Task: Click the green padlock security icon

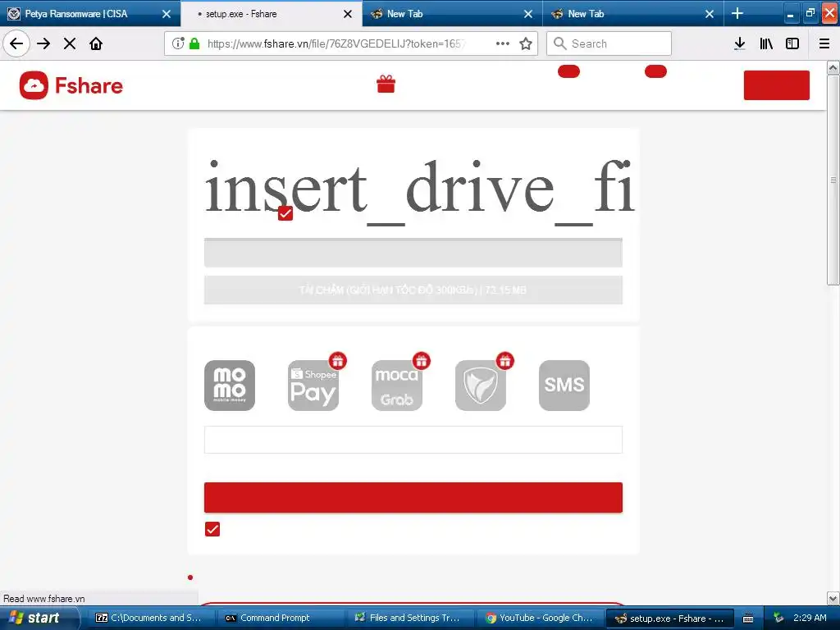Action: pos(194,43)
